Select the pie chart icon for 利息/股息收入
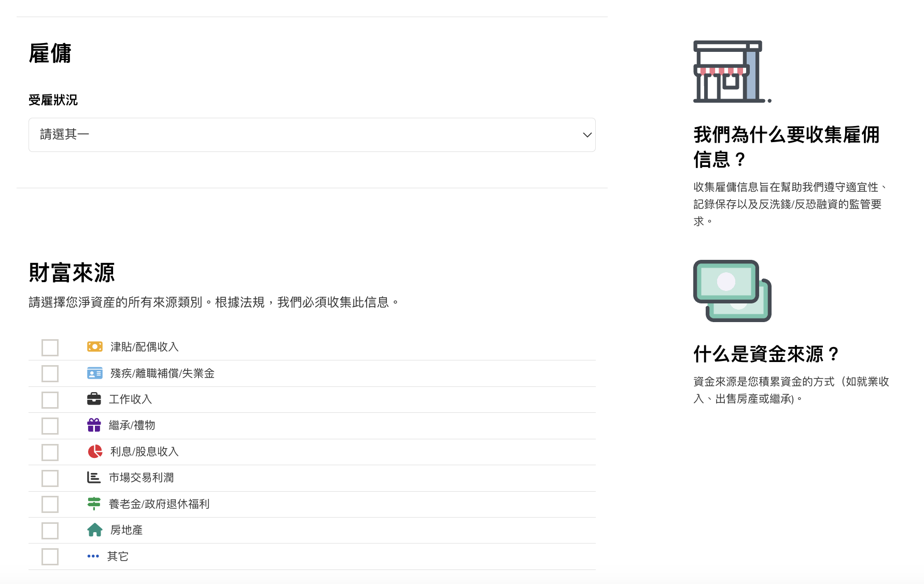This screenshot has width=924, height=584. click(94, 451)
